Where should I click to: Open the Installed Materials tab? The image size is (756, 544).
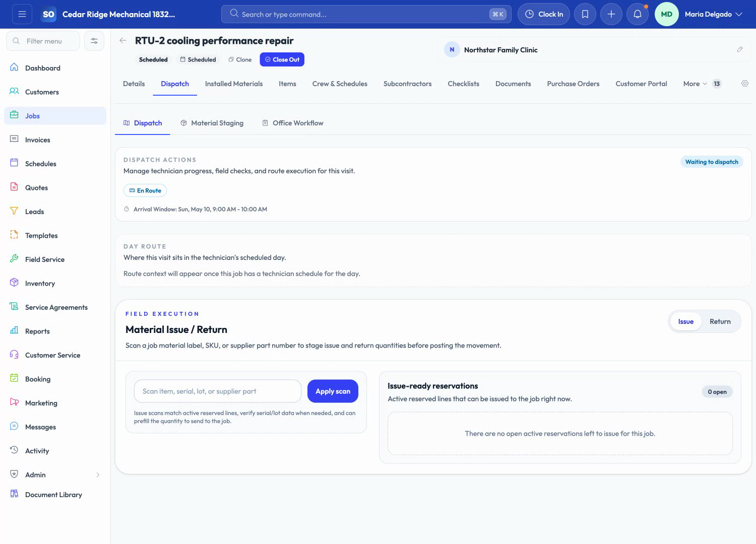234,84
